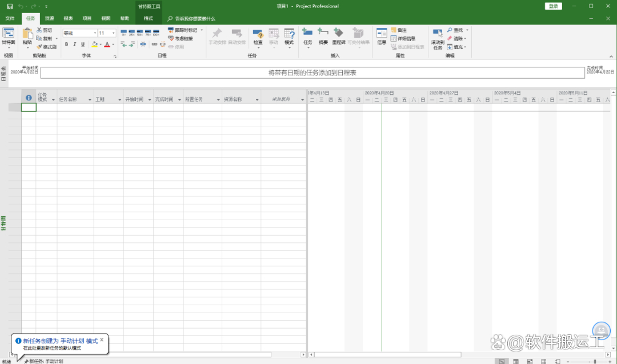This screenshot has width=617, height=364.
Task: Open the font size dropdown
Action: [114, 33]
